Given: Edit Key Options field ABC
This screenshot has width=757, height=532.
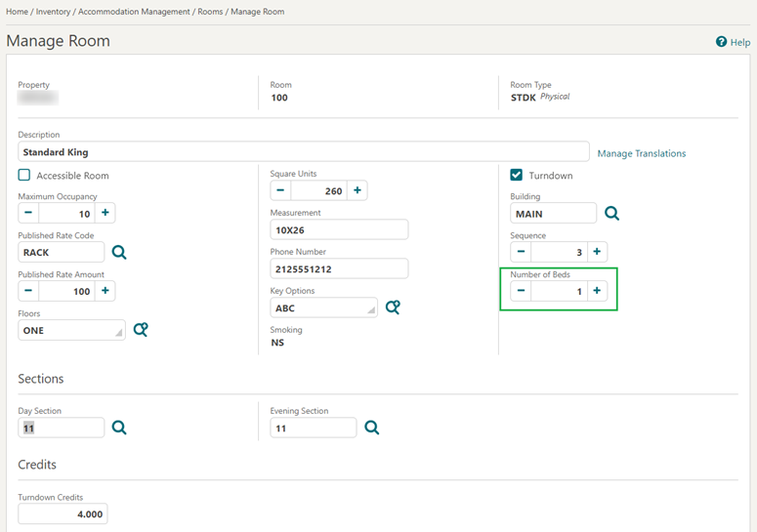Looking at the screenshot, I should click(x=324, y=307).
